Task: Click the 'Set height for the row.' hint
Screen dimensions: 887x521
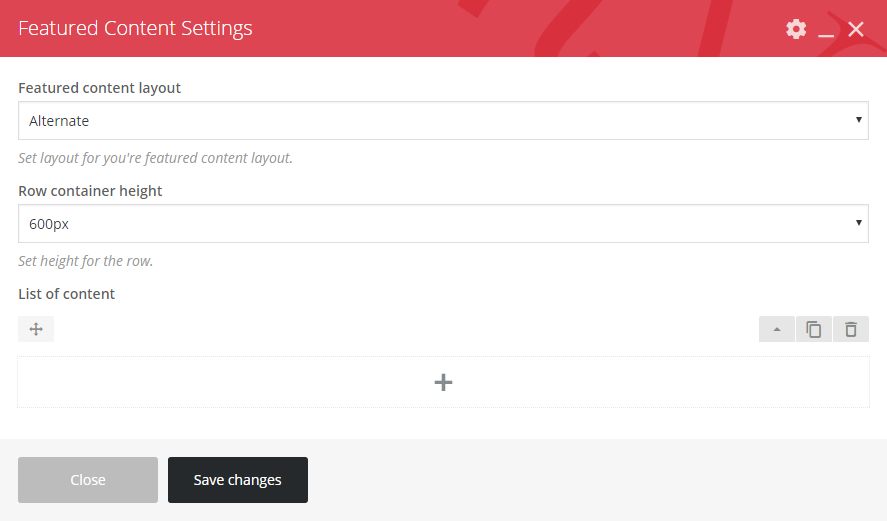Action: tap(86, 261)
